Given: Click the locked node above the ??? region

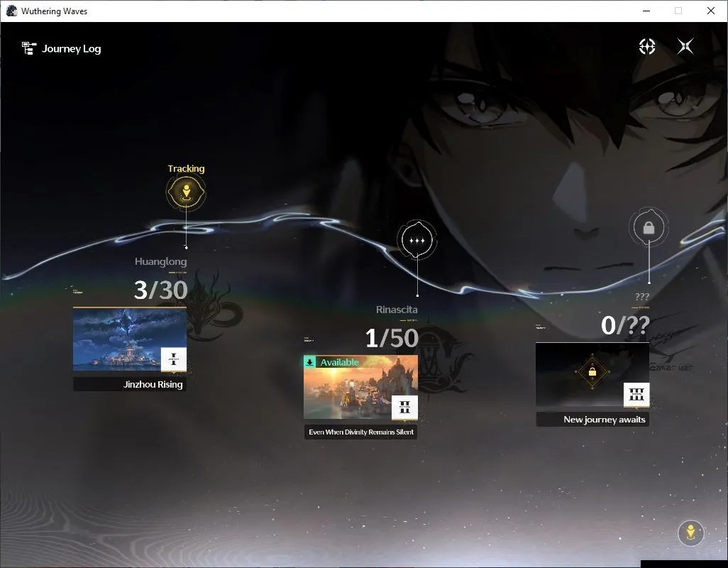Looking at the screenshot, I should click(x=649, y=228).
